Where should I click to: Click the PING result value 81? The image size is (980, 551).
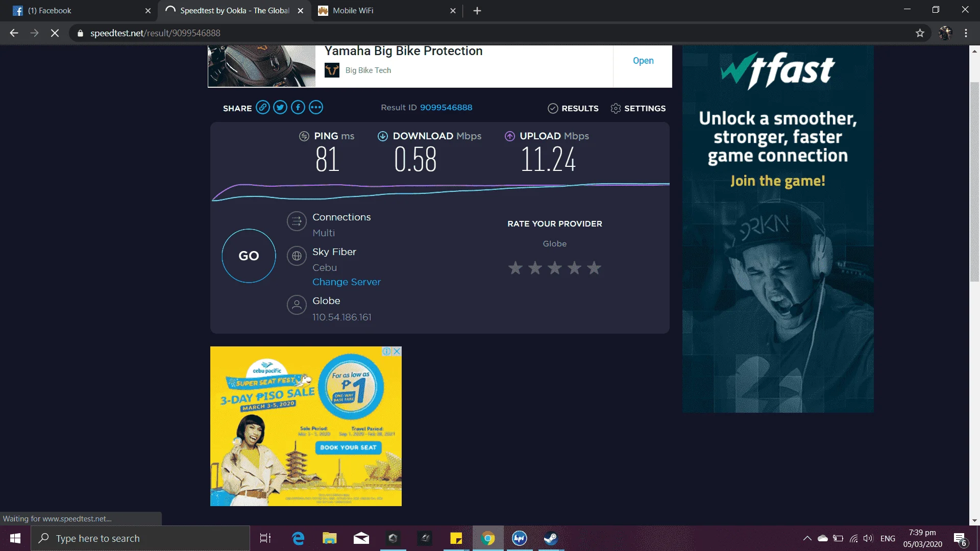coord(327,159)
